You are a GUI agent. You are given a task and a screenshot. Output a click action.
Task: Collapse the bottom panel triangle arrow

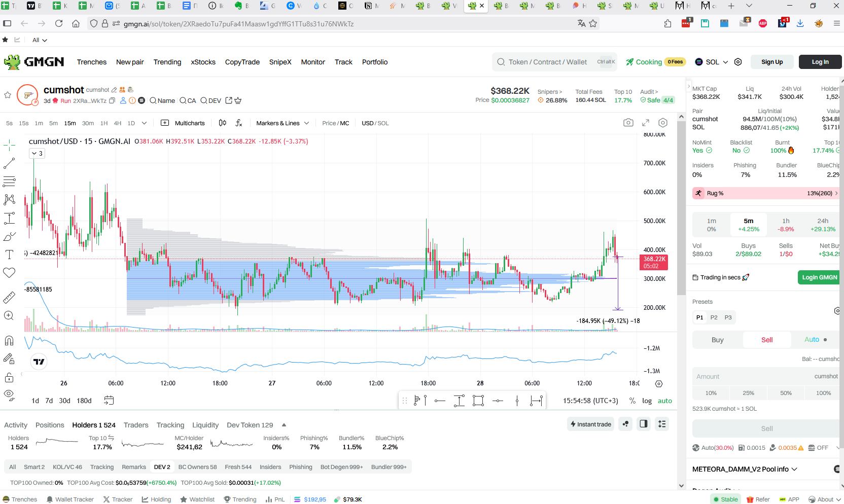(284, 425)
